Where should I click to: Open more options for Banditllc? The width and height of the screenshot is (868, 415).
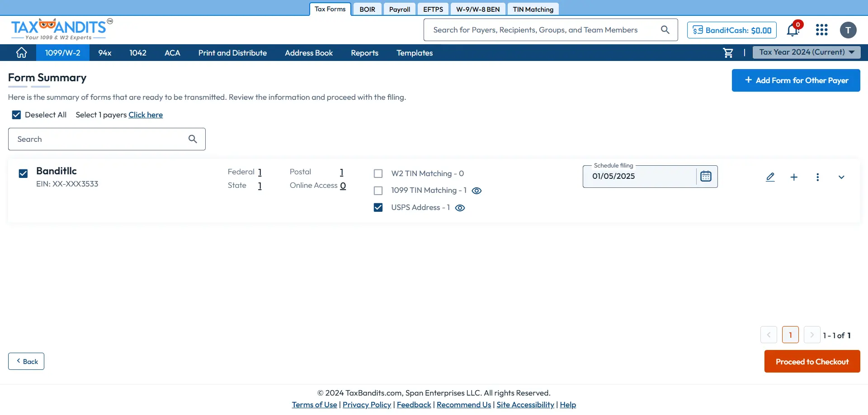pyautogui.click(x=817, y=177)
